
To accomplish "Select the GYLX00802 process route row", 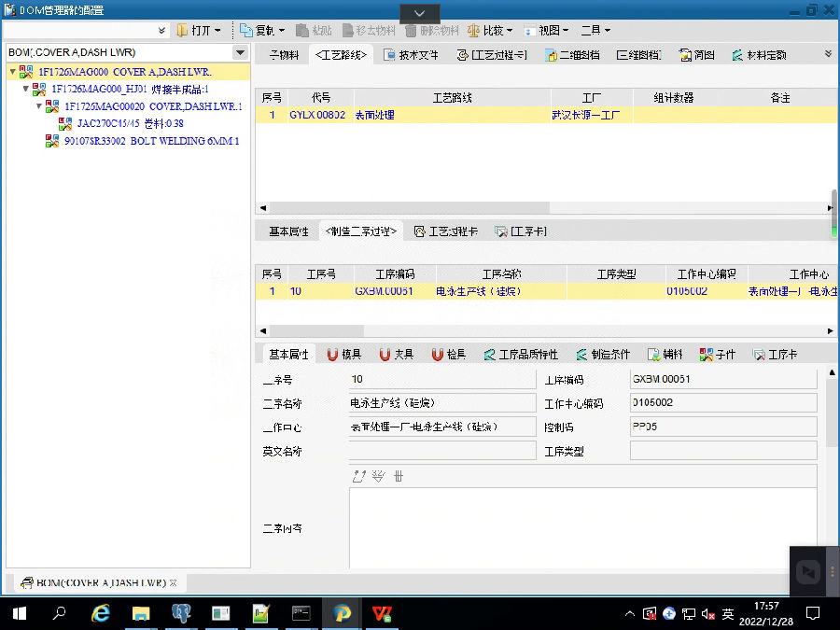I will (x=317, y=115).
